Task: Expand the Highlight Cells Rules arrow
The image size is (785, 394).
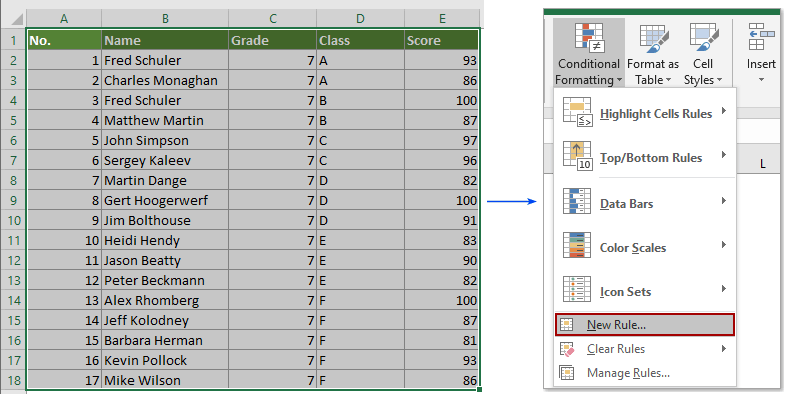Action: point(724,111)
